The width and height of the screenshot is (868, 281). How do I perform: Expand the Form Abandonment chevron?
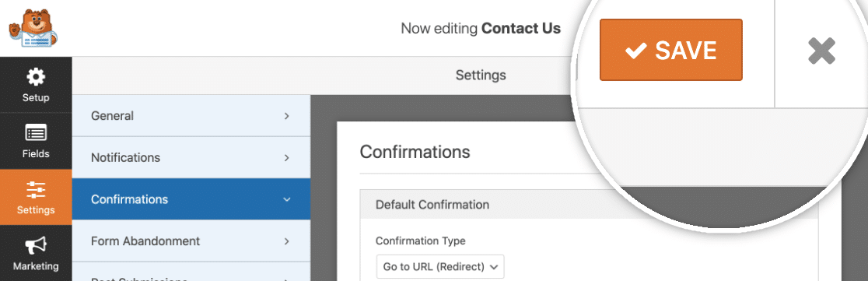pos(287,241)
